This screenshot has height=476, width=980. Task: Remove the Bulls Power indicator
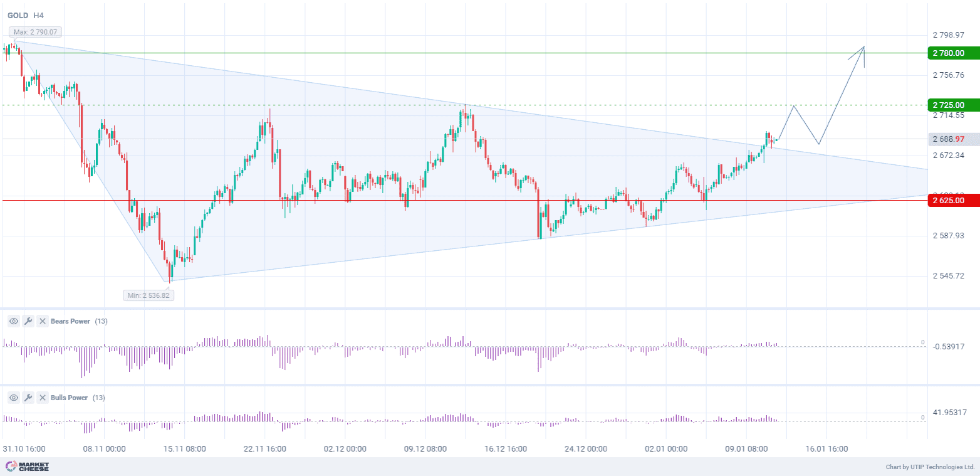(x=43, y=398)
